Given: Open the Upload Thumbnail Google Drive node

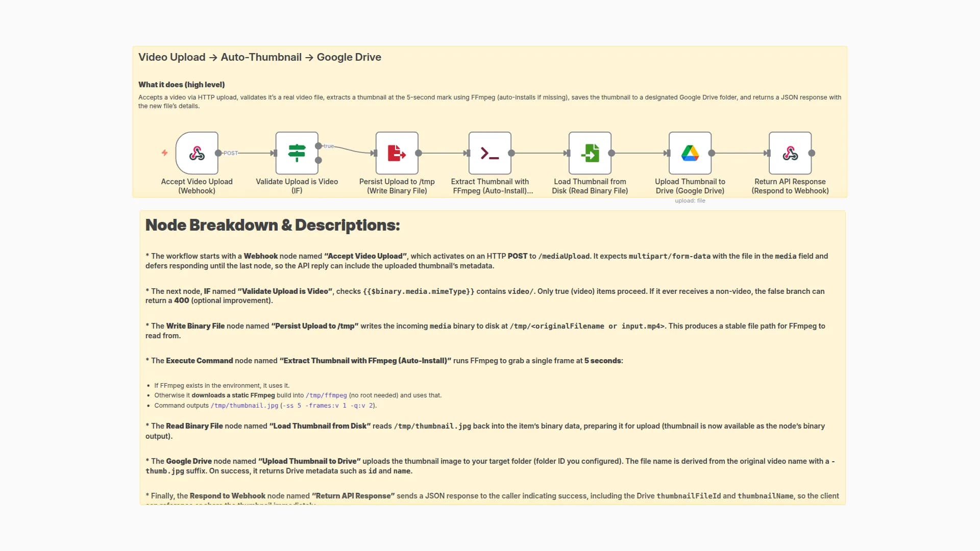Looking at the screenshot, I should [690, 153].
